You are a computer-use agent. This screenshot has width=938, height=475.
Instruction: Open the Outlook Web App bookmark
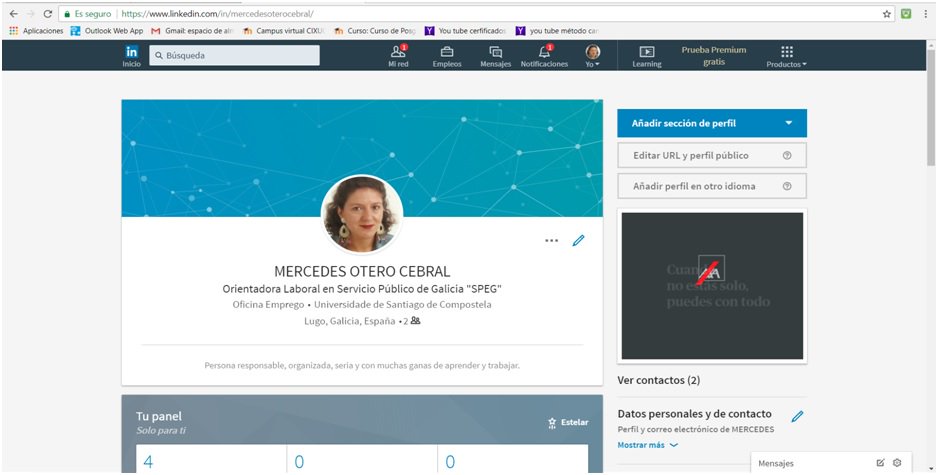point(107,31)
